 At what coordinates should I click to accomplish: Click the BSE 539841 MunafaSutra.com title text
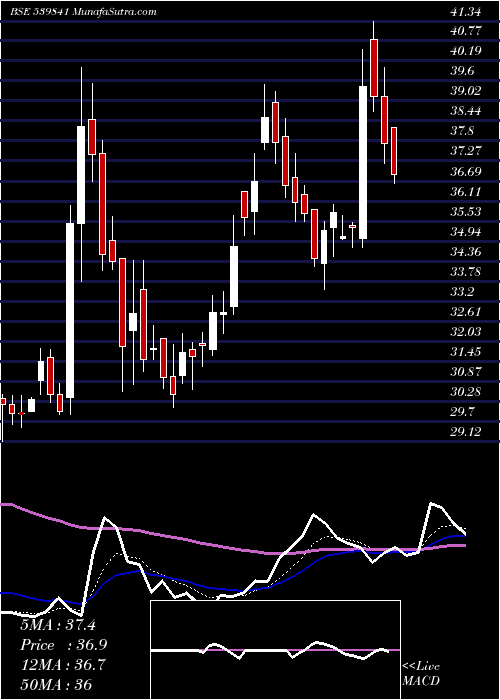coord(83,12)
